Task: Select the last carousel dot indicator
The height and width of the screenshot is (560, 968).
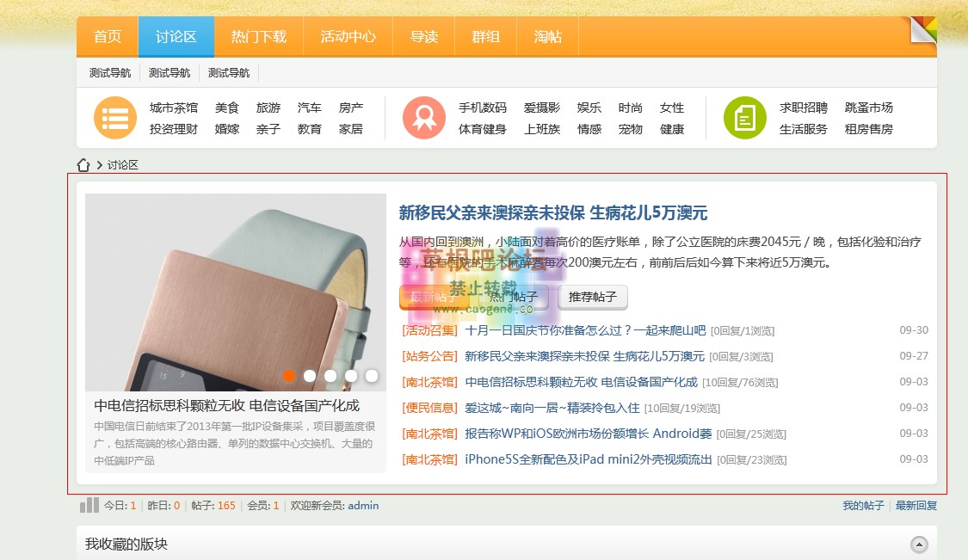Action: point(372,376)
